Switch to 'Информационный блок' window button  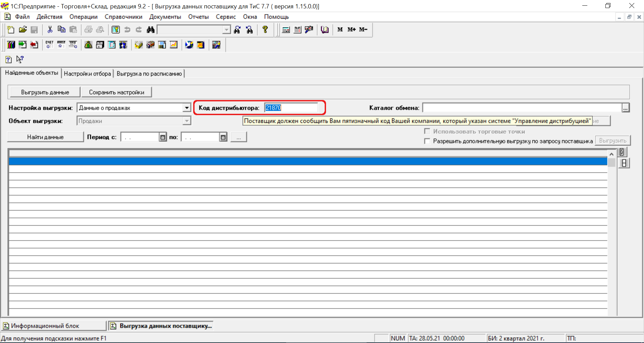(x=54, y=326)
